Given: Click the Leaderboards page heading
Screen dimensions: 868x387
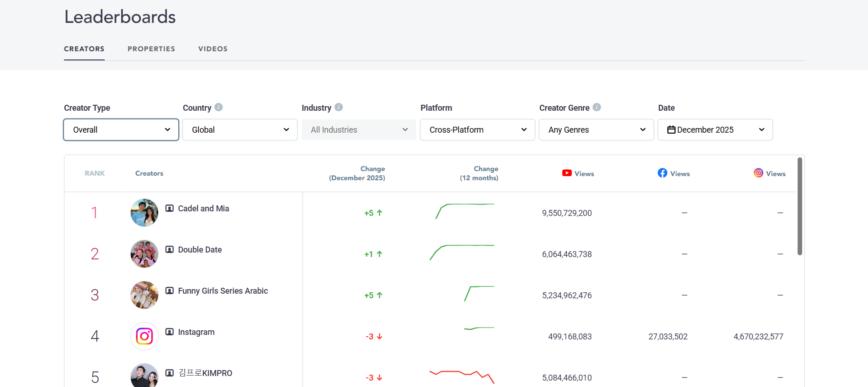Looking at the screenshot, I should (120, 17).
